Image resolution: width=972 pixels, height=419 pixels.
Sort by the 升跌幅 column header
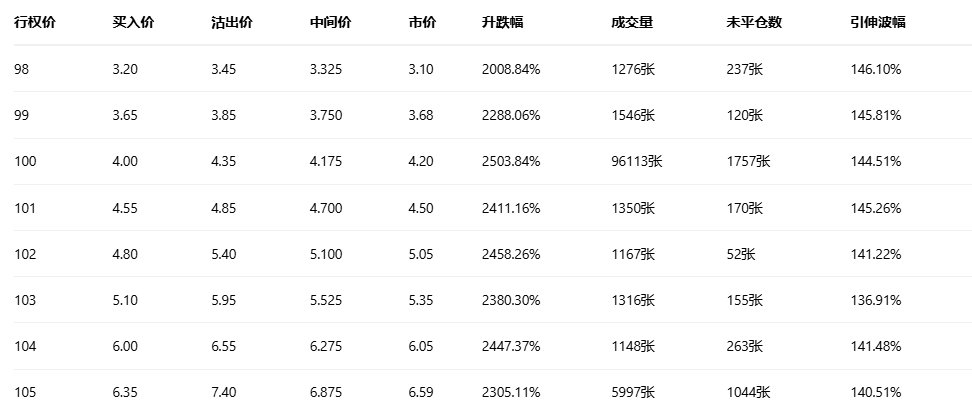[x=503, y=23]
